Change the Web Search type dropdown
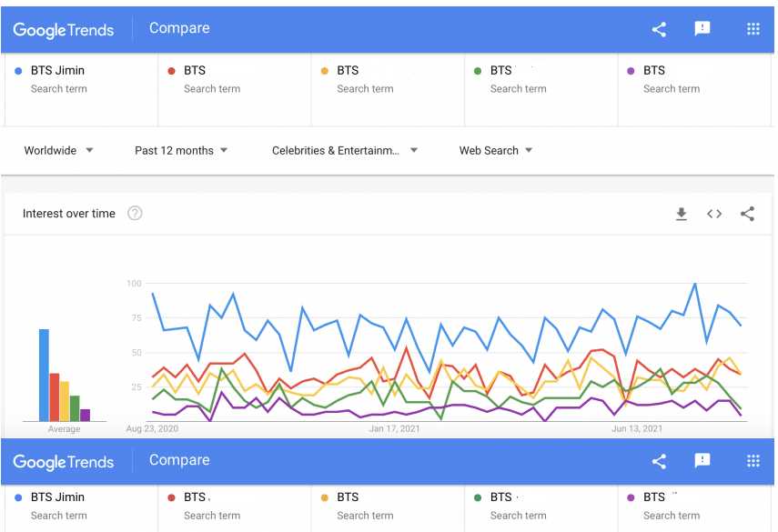 [495, 150]
